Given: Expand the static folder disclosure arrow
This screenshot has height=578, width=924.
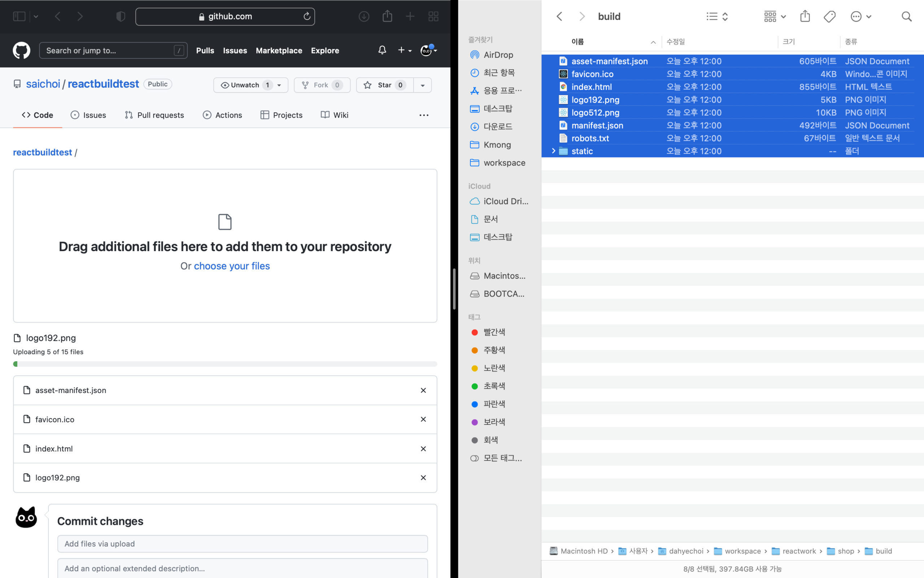Looking at the screenshot, I should (553, 151).
